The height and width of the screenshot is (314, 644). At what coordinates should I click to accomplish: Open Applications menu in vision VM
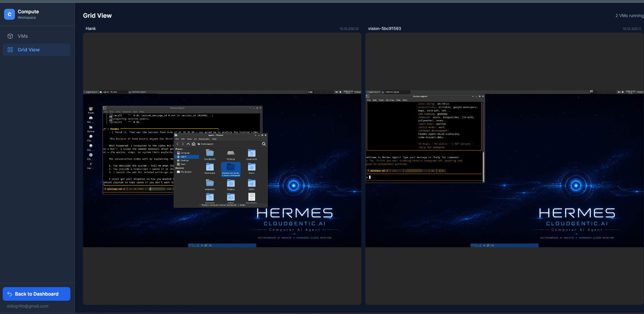tap(373, 92)
